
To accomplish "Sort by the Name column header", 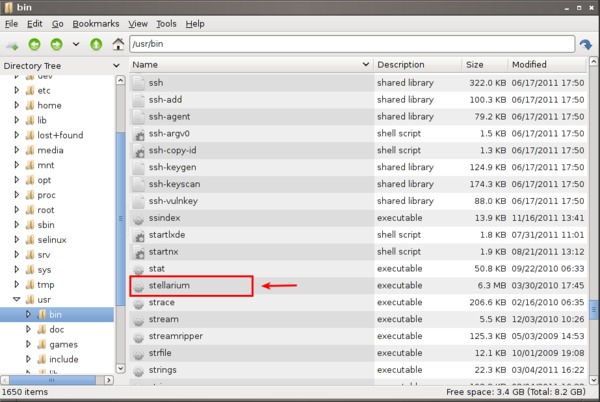I will 251,65.
